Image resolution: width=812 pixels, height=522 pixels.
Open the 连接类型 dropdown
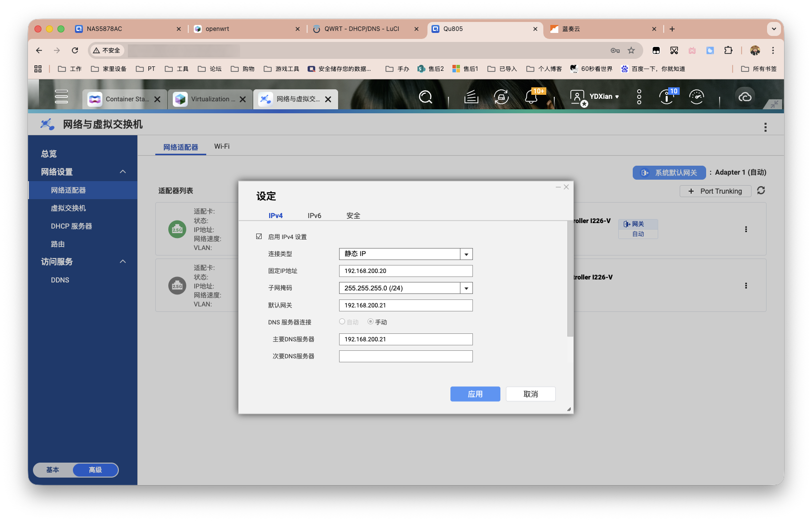[466, 254]
